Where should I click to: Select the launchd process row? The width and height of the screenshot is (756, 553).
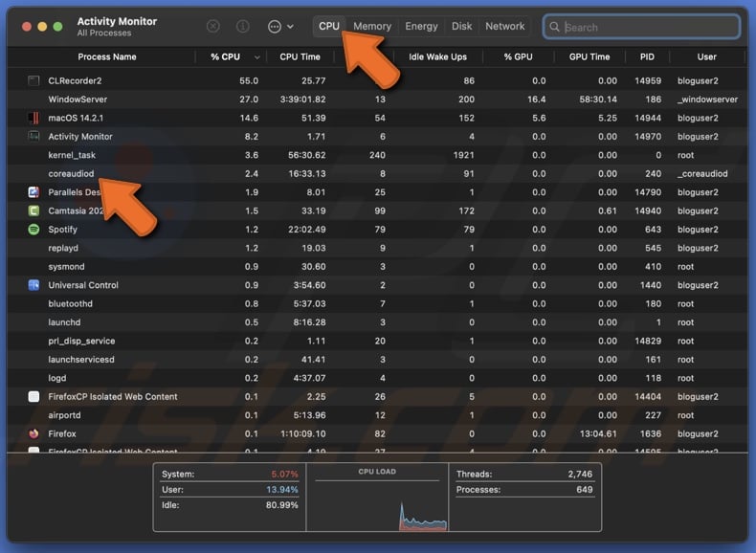(377, 322)
